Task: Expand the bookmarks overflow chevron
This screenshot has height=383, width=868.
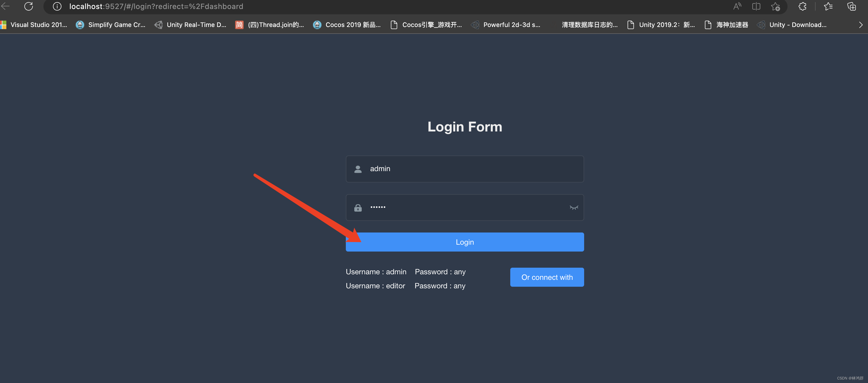Action: pyautogui.click(x=860, y=25)
